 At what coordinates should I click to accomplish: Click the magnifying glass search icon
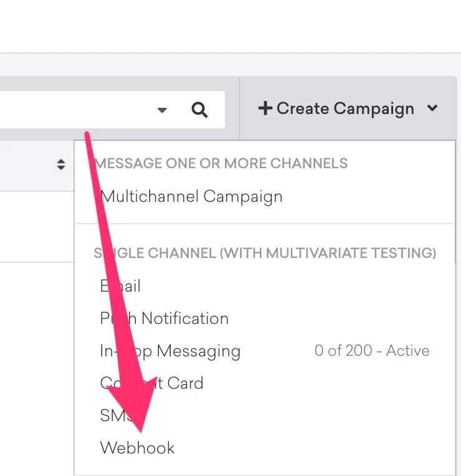(x=199, y=110)
